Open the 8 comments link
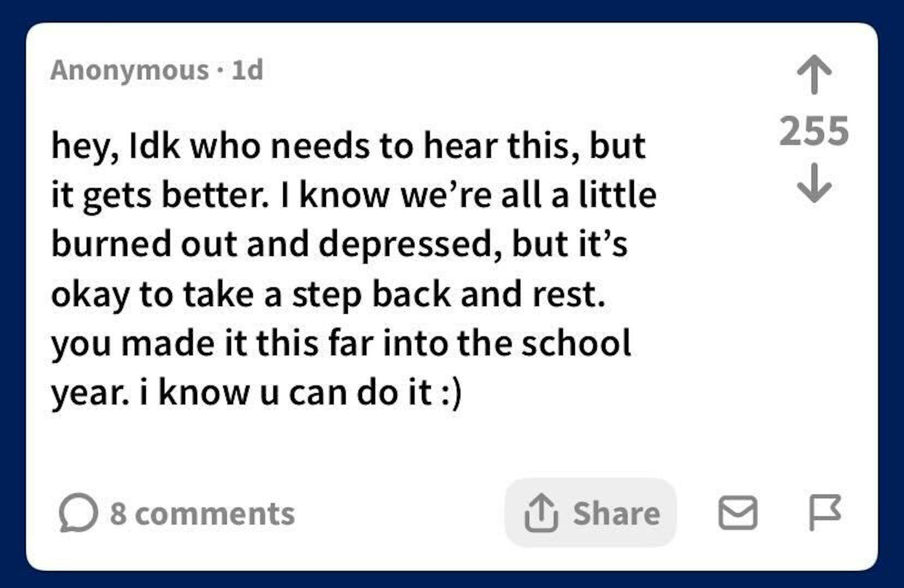 pos(202,514)
